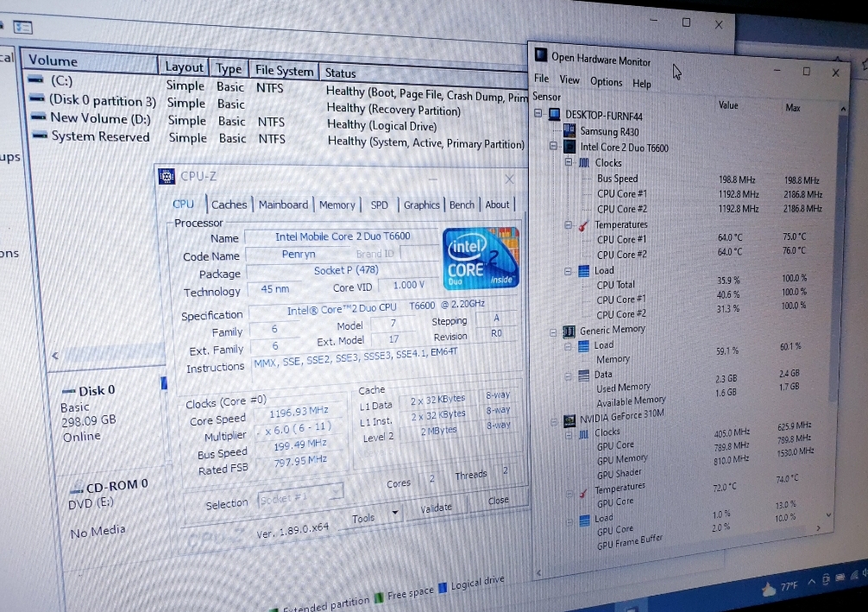868x612 pixels.
Task: Click the CPU Temperatures thermometer icon
Action: 584,226
